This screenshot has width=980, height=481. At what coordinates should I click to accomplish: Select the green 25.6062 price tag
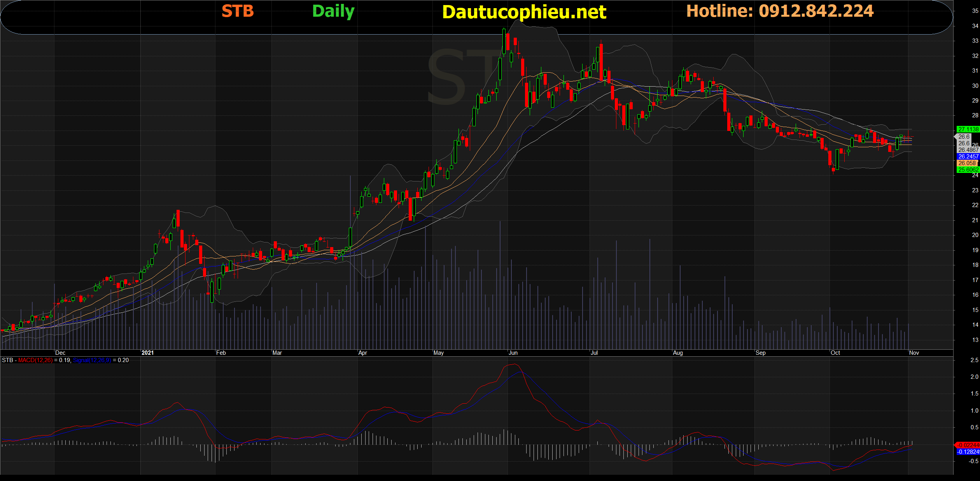pos(968,170)
